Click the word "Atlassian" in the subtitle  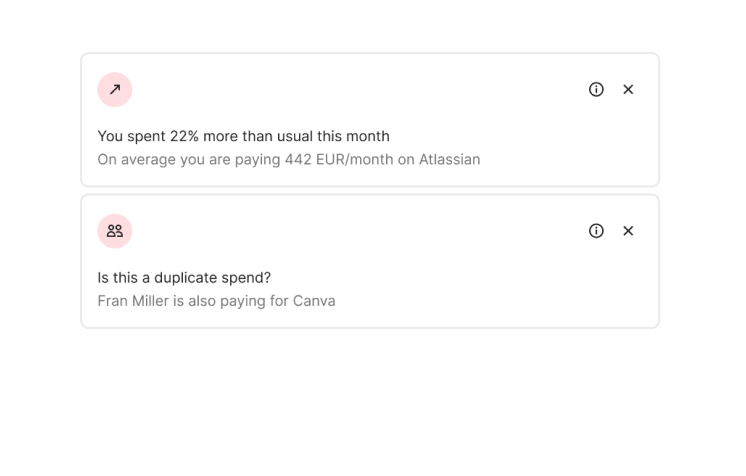pos(447,159)
